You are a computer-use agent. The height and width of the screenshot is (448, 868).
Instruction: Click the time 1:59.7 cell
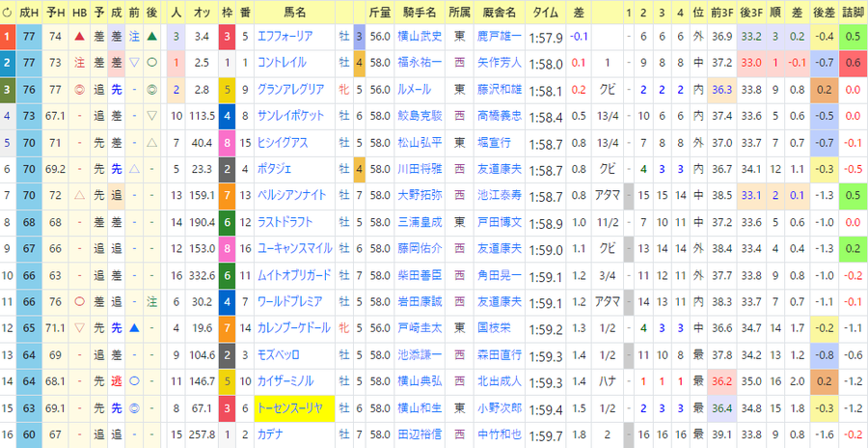pyautogui.click(x=546, y=436)
